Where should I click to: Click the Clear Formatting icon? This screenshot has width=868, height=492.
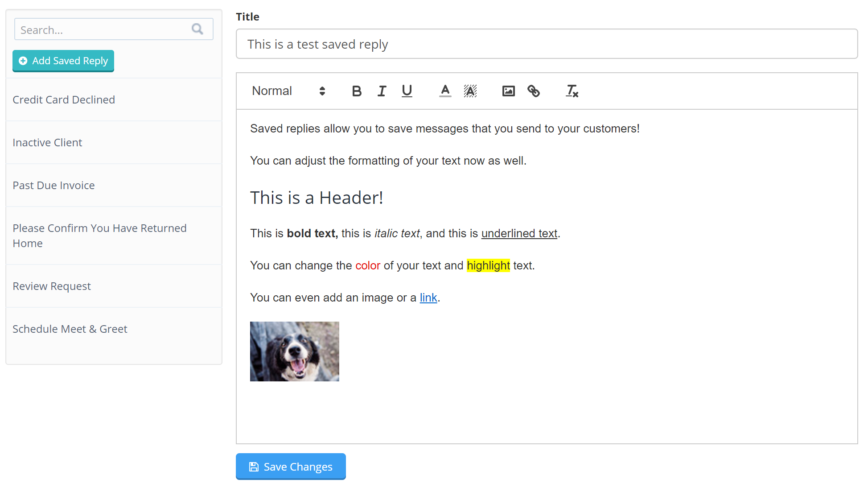coord(571,91)
